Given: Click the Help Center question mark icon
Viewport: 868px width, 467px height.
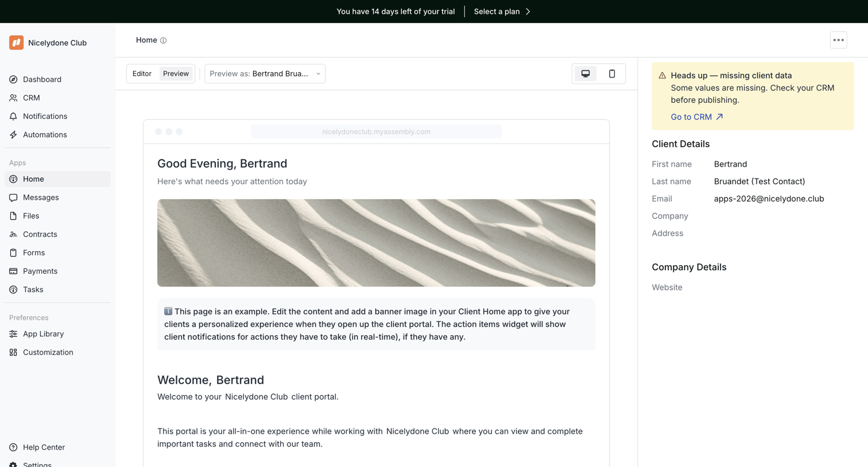Looking at the screenshot, I should point(13,447).
